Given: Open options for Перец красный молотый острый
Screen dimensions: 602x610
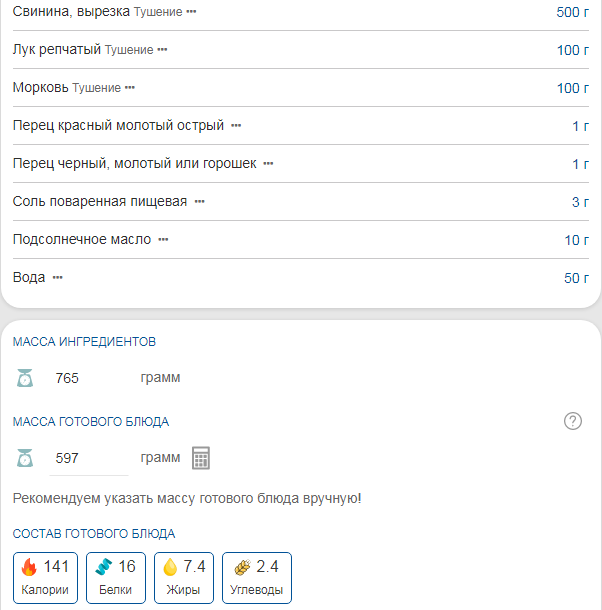Looking at the screenshot, I should 236,126.
